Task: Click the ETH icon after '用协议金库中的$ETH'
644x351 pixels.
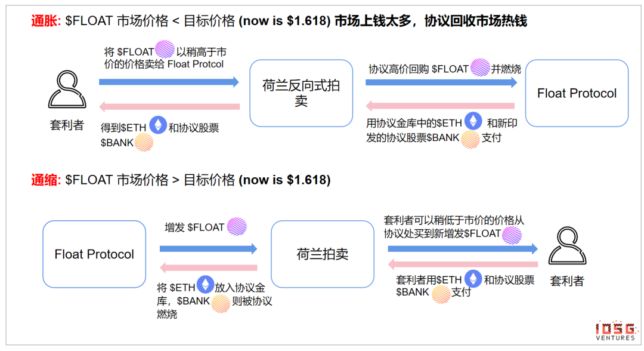Action: tap(473, 121)
